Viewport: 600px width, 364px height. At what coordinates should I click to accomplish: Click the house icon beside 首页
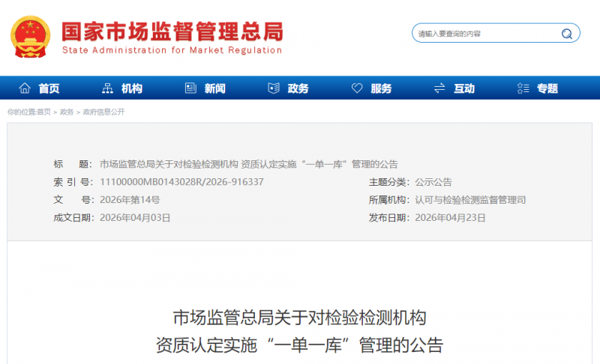point(25,88)
